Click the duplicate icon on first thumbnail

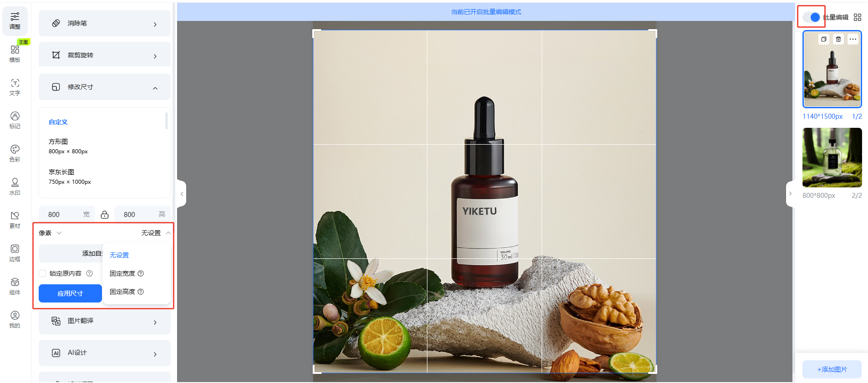[823, 39]
